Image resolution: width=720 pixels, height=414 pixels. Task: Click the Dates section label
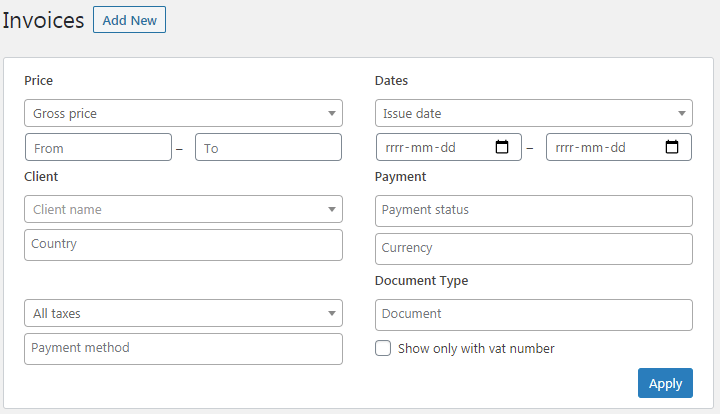[391, 81]
